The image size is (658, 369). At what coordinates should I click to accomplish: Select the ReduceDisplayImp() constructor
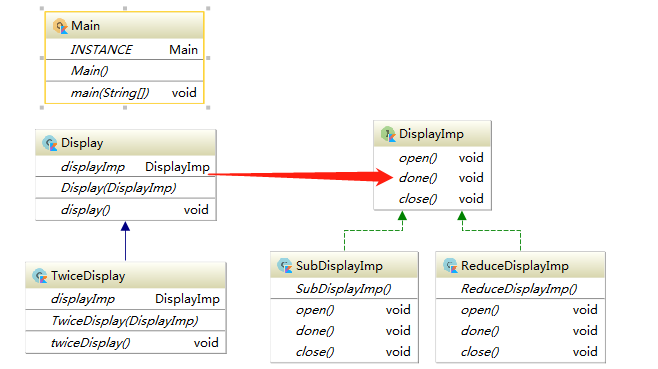[x=520, y=288]
